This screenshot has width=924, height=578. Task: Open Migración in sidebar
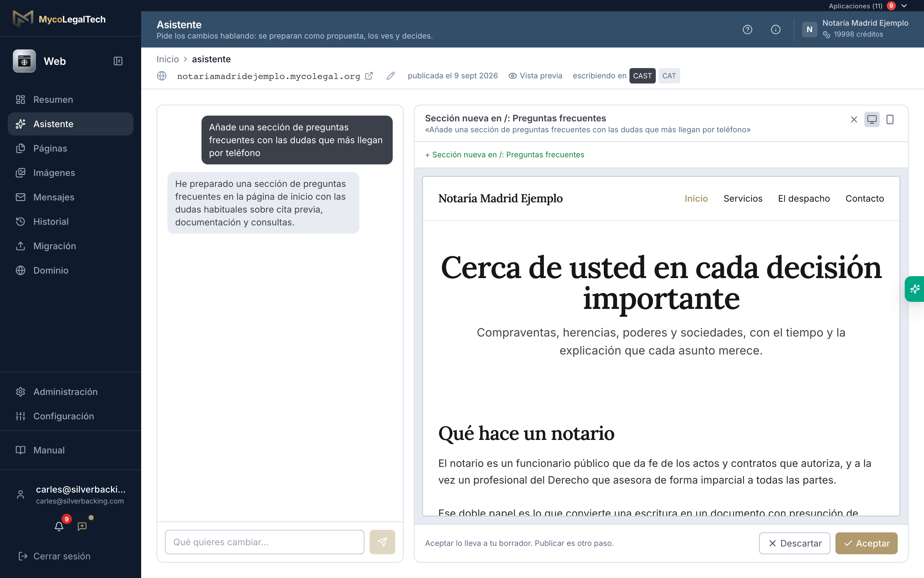(x=71, y=246)
